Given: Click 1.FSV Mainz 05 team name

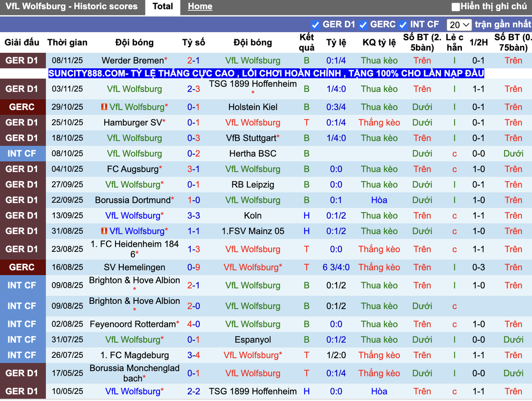Looking at the screenshot, I should [x=253, y=231].
